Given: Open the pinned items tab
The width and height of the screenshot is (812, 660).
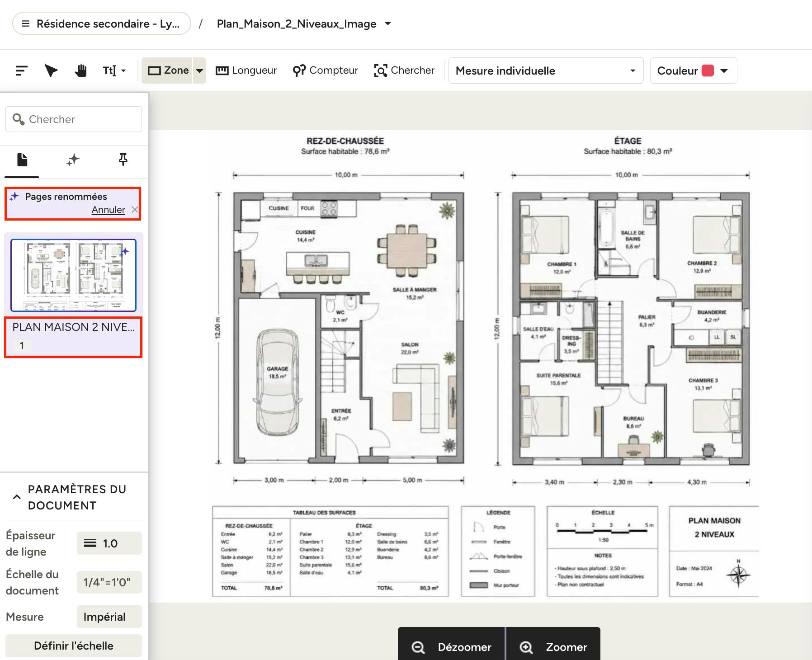Looking at the screenshot, I should (123, 160).
